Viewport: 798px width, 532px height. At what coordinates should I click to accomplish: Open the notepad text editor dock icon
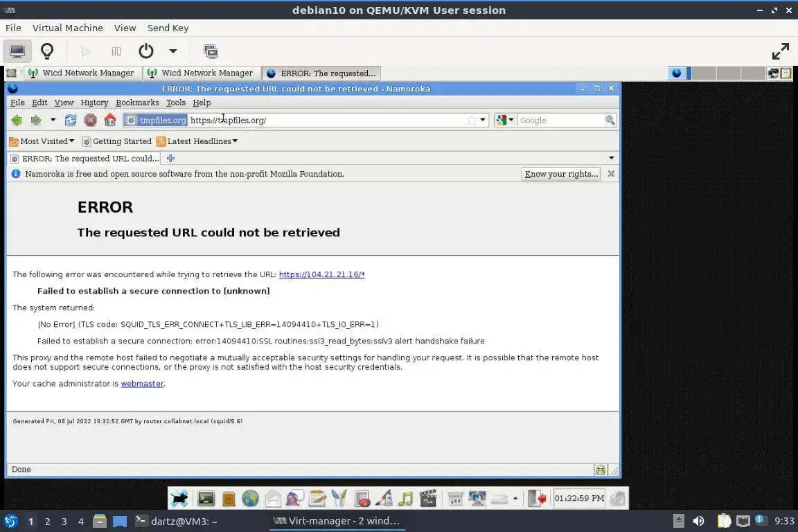click(x=317, y=498)
